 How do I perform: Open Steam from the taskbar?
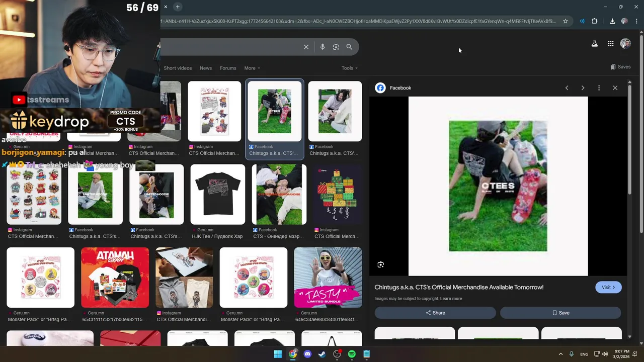click(x=322, y=354)
